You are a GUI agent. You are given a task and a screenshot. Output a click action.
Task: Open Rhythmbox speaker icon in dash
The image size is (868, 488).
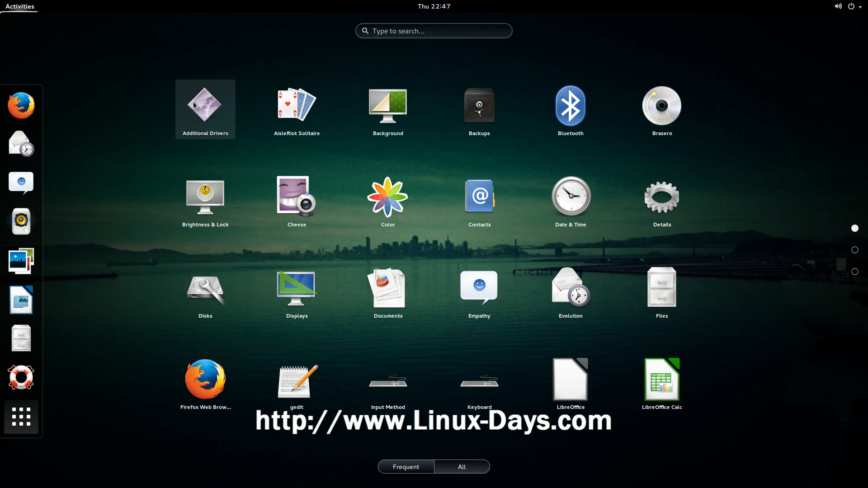21,221
